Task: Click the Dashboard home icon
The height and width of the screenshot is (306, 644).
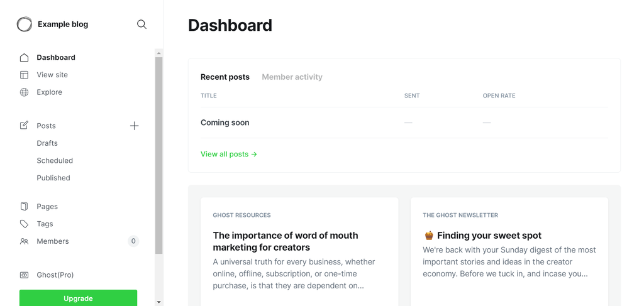Action: click(x=24, y=57)
